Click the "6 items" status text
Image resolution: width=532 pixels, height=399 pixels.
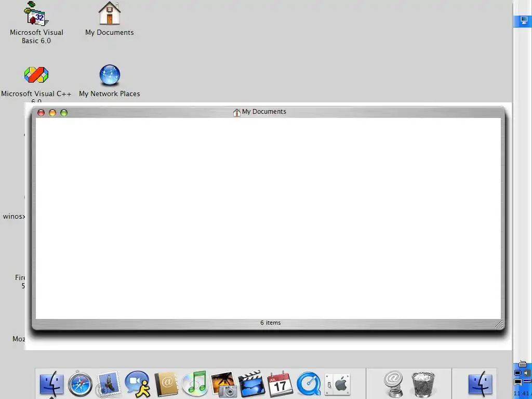[x=270, y=323]
